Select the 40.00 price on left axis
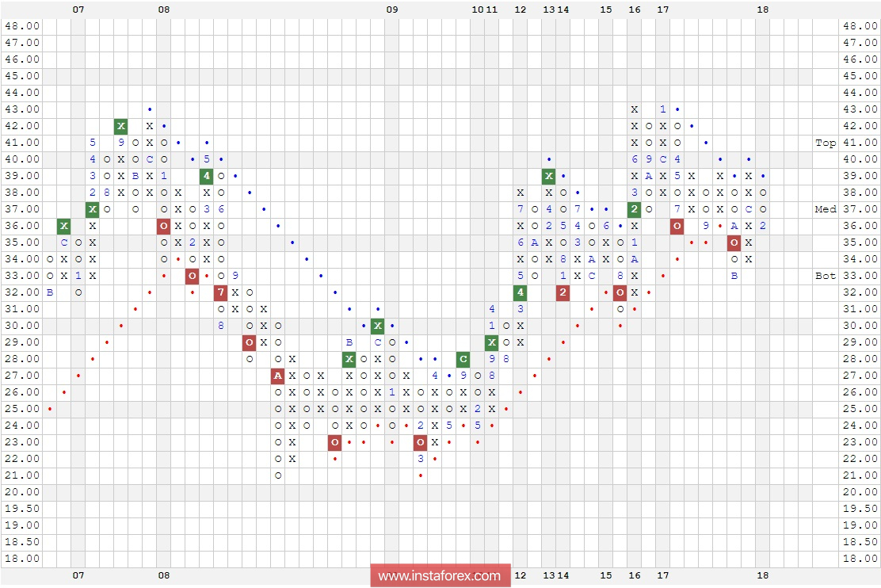The image size is (881, 588). (x=22, y=159)
